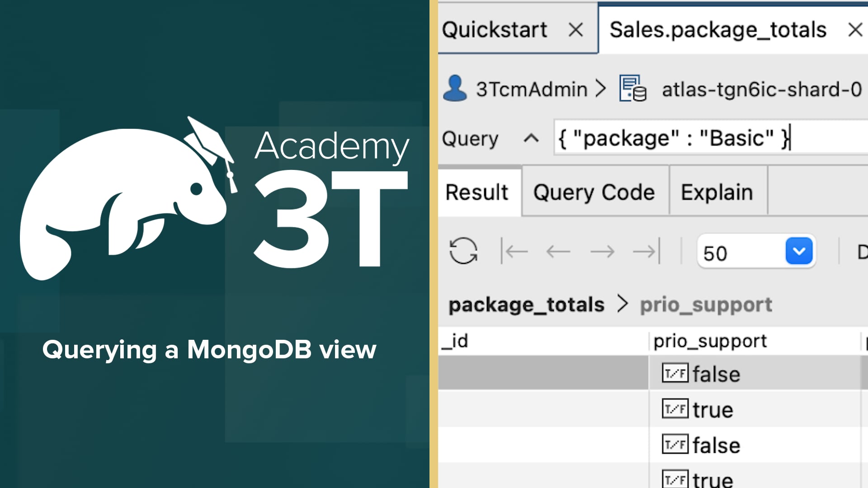The height and width of the screenshot is (488, 868).
Task: Select the second row true value
Action: [x=713, y=410]
